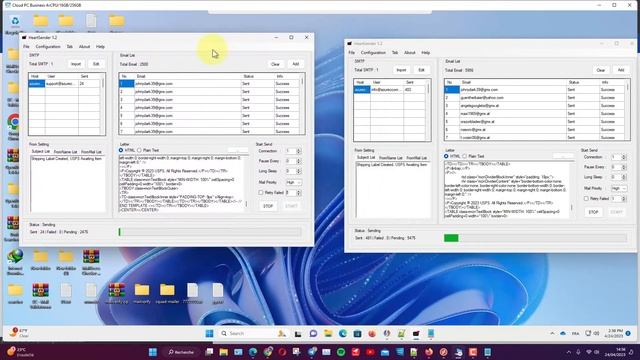Select the support@ SMTP row in left window
The height and width of the screenshot is (360, 640).
coord(64,83)
